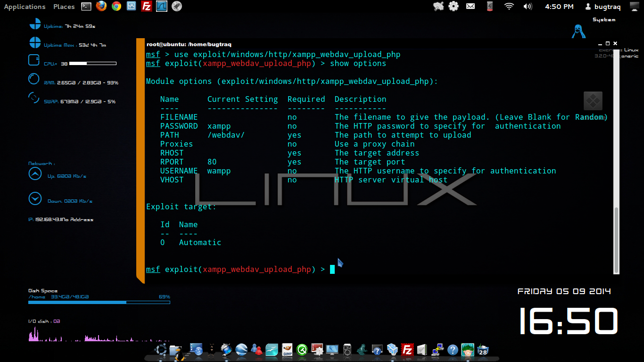Launch PuTTY from the dock
This screenshot has width=644, height=362.
click(x=438, y=350)
